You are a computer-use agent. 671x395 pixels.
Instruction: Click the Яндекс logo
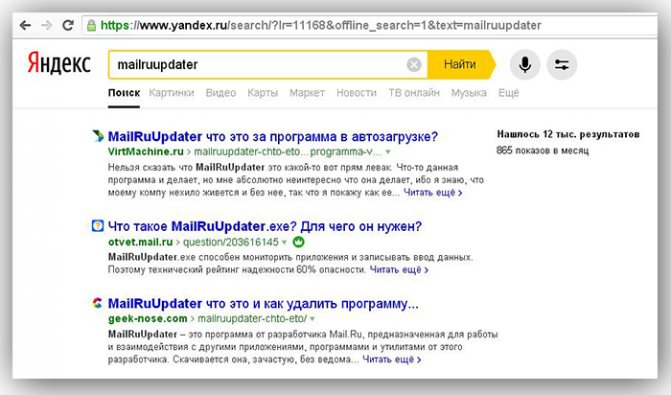59,64
